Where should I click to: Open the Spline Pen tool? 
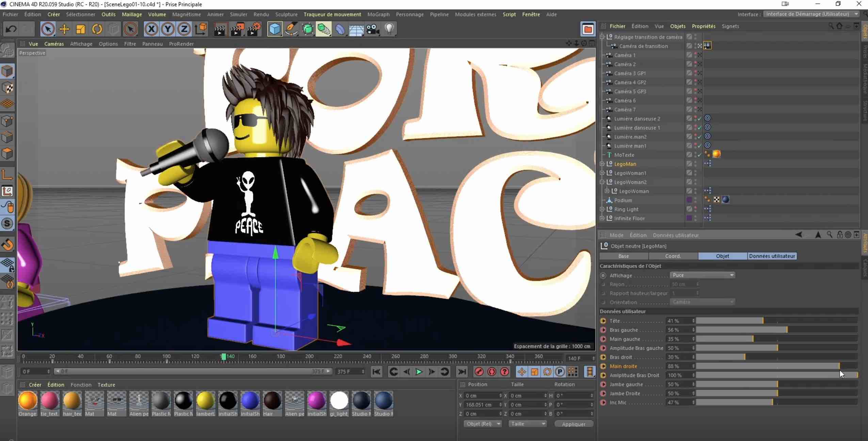coord(291,29)
